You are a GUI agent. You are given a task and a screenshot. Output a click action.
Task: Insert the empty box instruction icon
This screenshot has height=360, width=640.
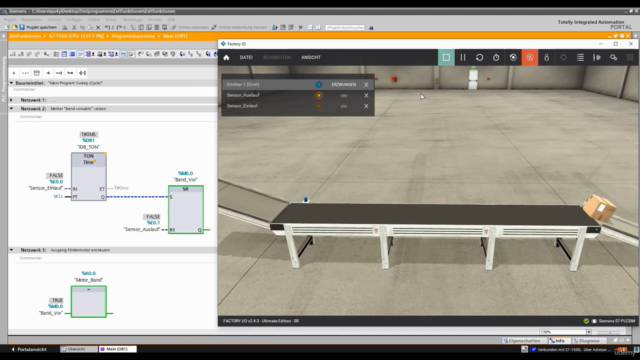click(37, 73)
